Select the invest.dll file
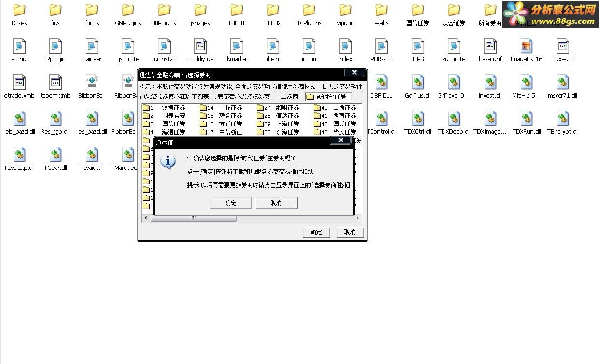The width and height of the screenshot is (600, 364). pos(490,86)
